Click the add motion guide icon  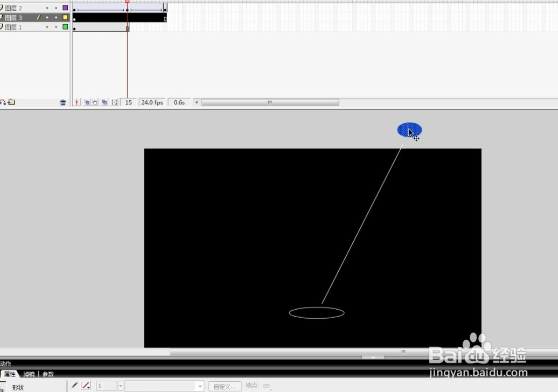(x=3, y=102)
